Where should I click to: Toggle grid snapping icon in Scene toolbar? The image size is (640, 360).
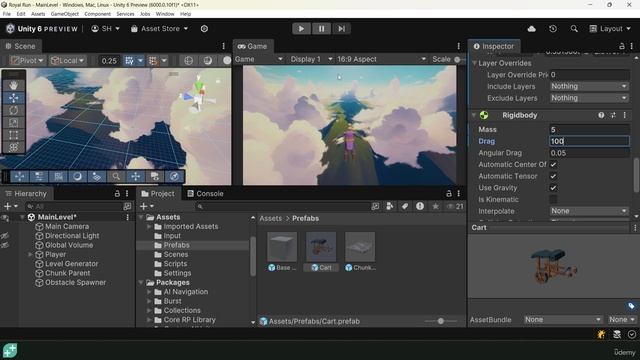(129, 61)
